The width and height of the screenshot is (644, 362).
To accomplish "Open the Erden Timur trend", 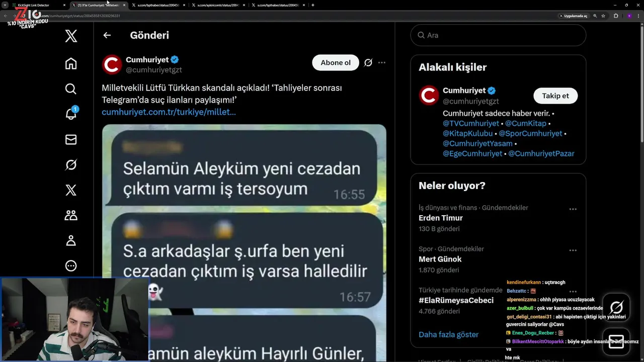I will tap(498, 218).
